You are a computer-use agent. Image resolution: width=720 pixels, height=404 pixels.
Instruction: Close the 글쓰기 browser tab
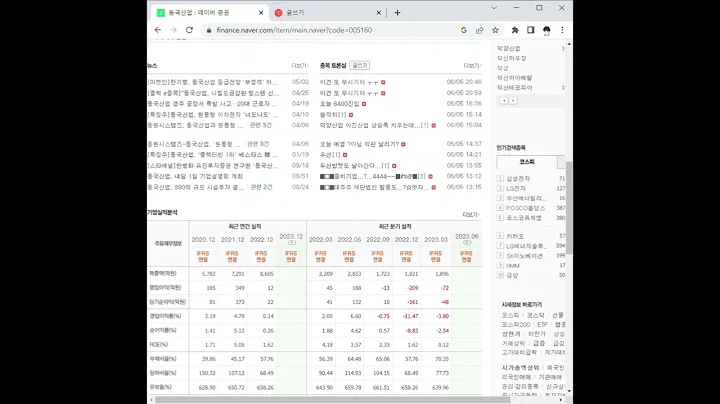coord(378,13)
